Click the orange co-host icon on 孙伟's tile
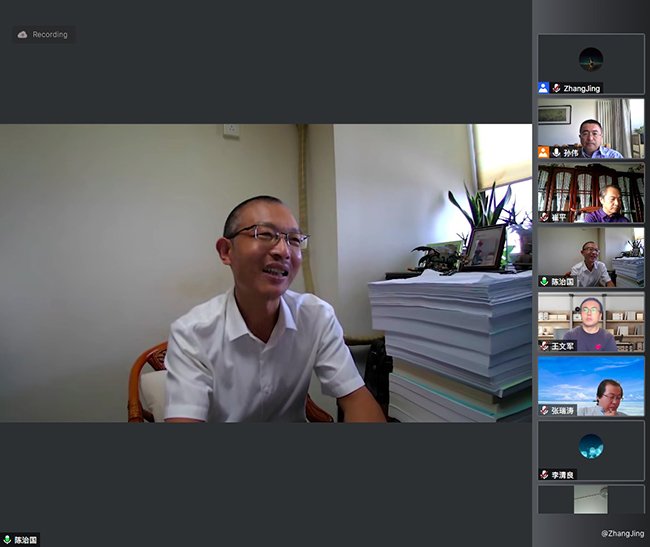 [543, 152]
